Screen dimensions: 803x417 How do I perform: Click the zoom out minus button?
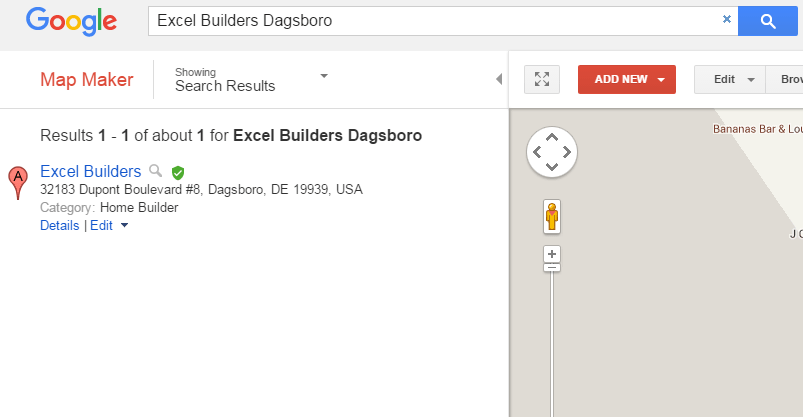[552, 267]
